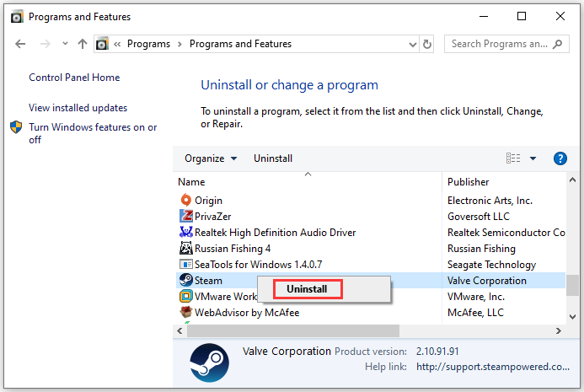Click product version 2.10.91.91 value

(x=437, y=352)
